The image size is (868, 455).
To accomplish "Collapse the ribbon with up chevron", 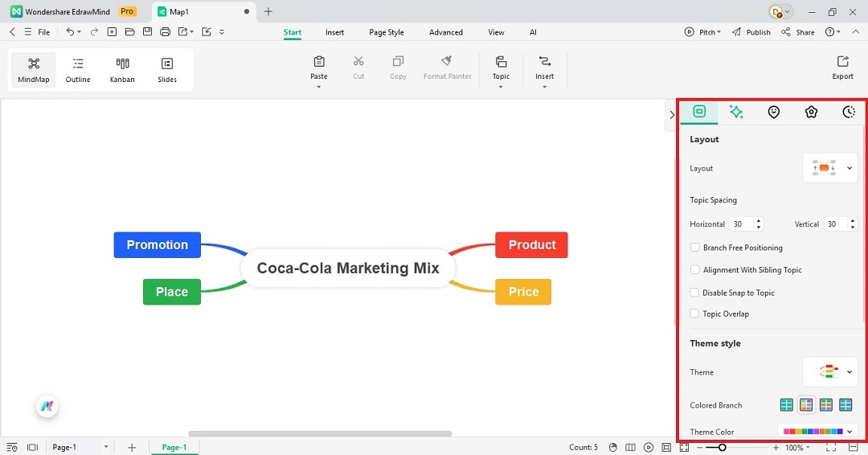I will point(855,32).
